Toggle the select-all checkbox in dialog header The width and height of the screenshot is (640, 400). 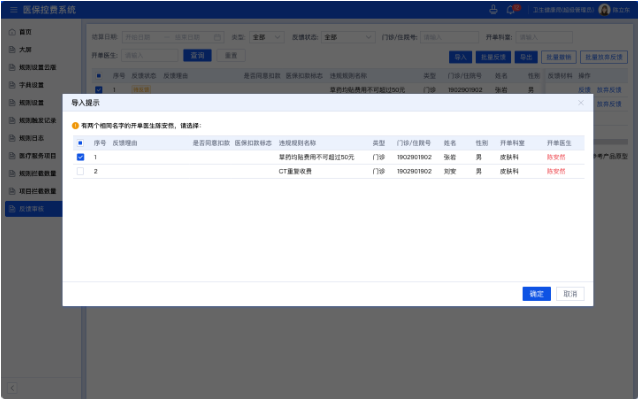click(80, 143)
